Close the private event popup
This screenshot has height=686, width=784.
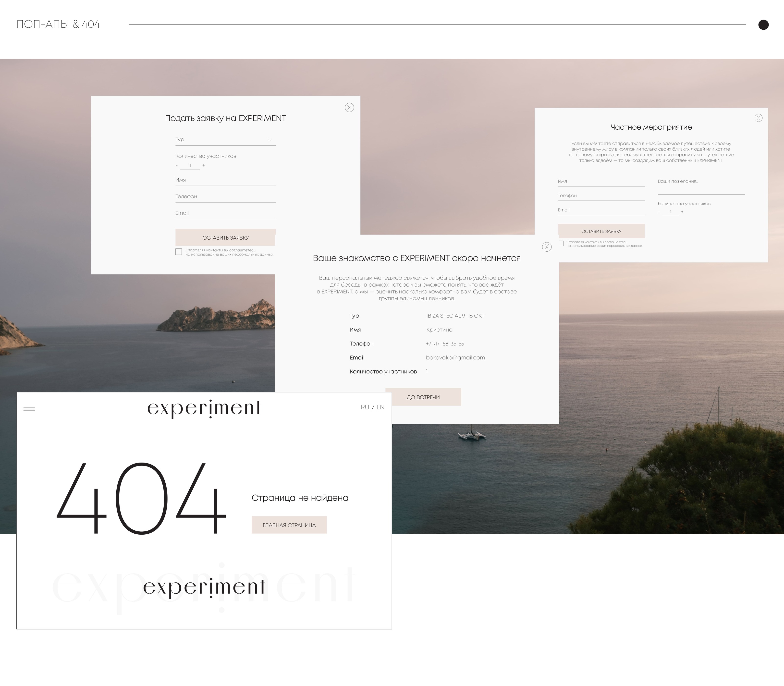click(758, 118)
